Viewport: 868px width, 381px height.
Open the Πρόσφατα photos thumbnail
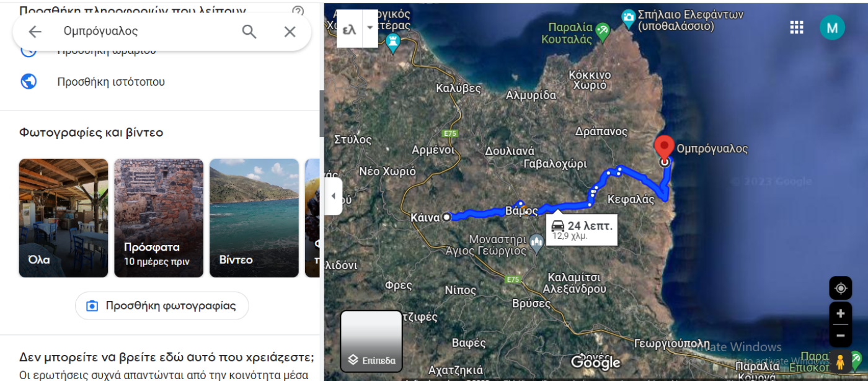[x=159, y=218]
